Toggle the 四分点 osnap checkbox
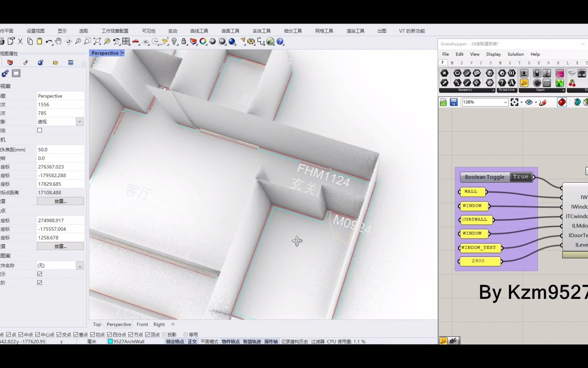Screen dimensions: 588x368 pyautogui.click(x=110, y=335)
